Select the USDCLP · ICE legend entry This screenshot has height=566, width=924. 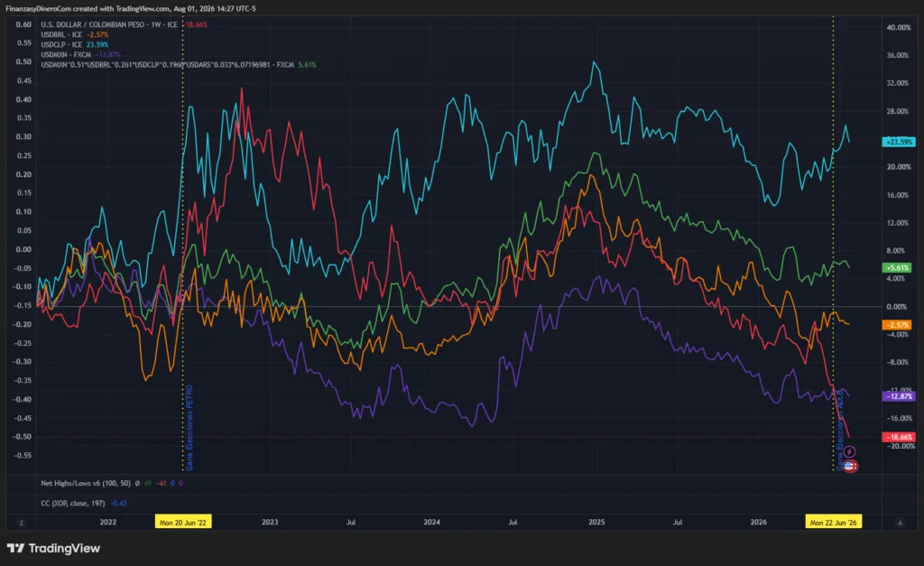click(61, 45)
